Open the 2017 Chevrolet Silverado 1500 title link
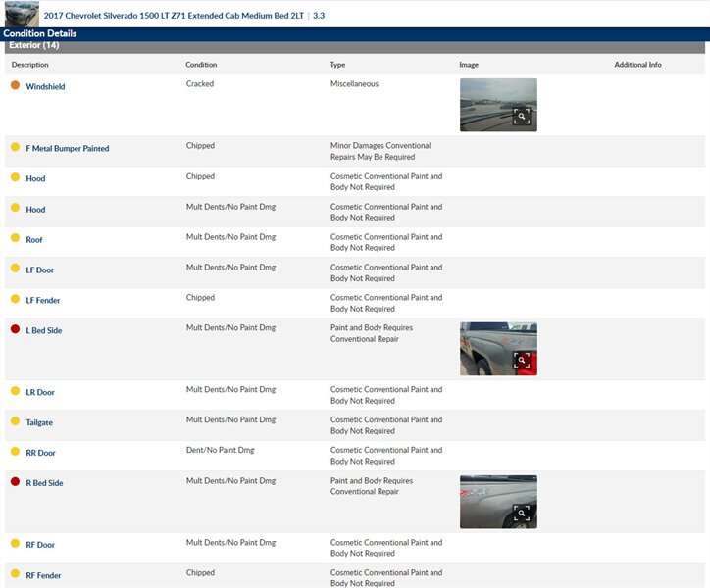The height and width of the screenshot is (588, 710). 174,16
